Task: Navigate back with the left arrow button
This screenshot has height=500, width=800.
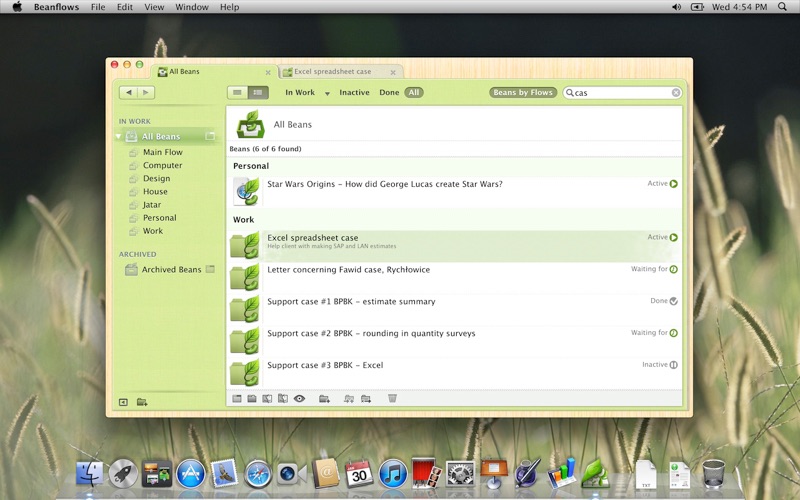Action: point(129,92)
